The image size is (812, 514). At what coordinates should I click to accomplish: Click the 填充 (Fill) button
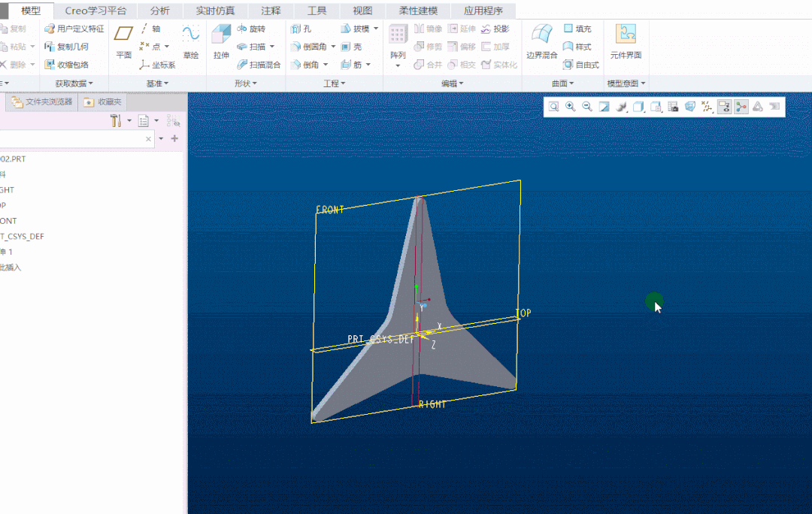(x=577, y=29)
